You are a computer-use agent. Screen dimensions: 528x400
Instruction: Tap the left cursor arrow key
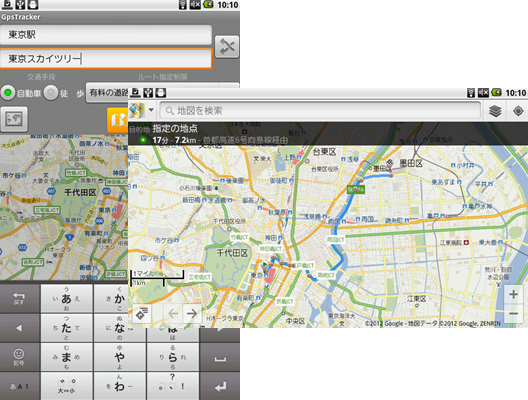pos(19,328)
